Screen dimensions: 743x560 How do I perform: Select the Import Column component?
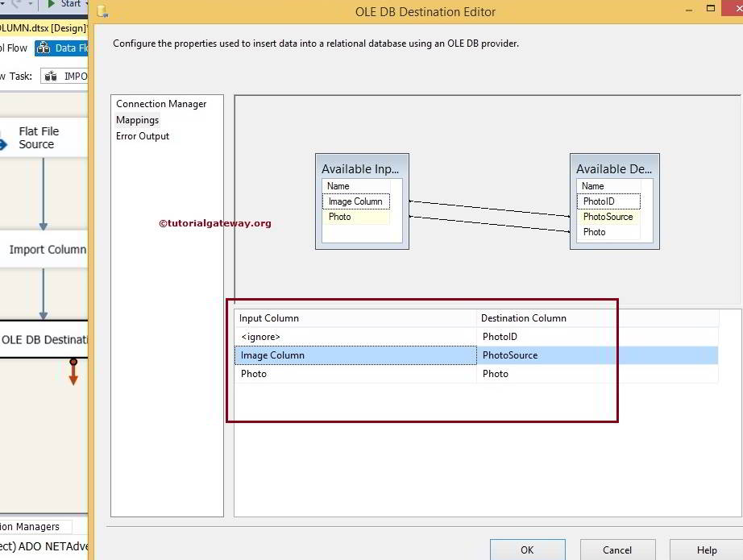click(x=47, y=250)
